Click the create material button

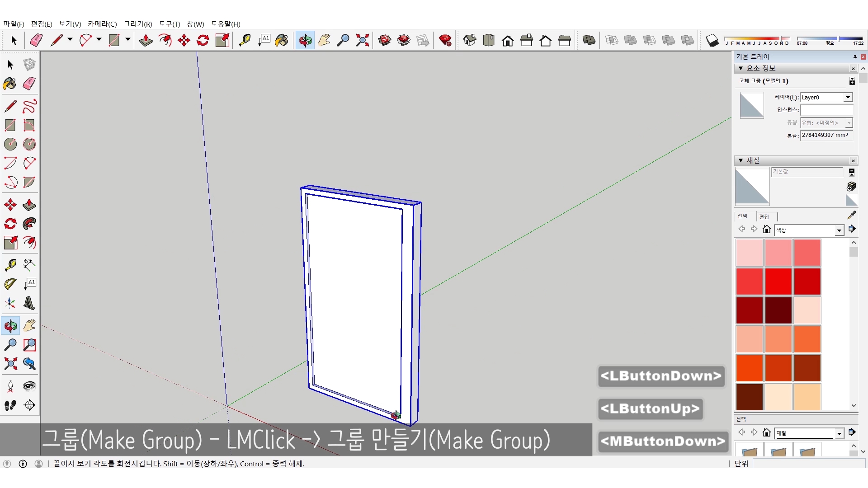click(x=851, y=186)
